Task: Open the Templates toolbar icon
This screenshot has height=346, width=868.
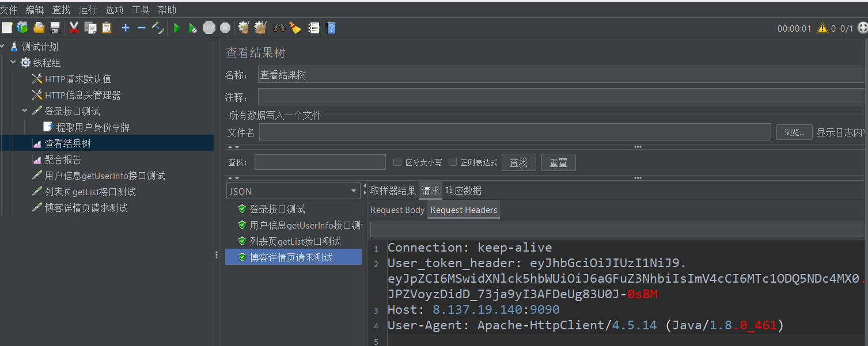Action: click(22, 28)
